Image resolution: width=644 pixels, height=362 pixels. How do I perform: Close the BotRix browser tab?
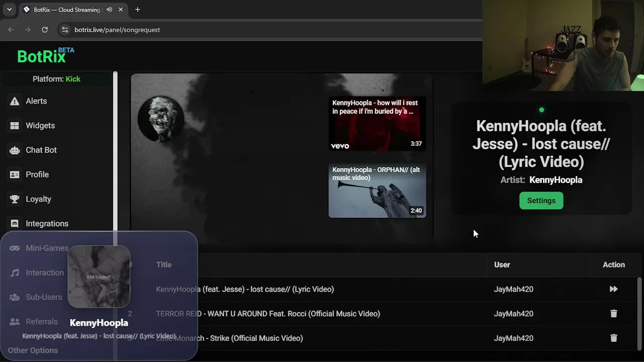pyautogui.click(x=121, y=10)
